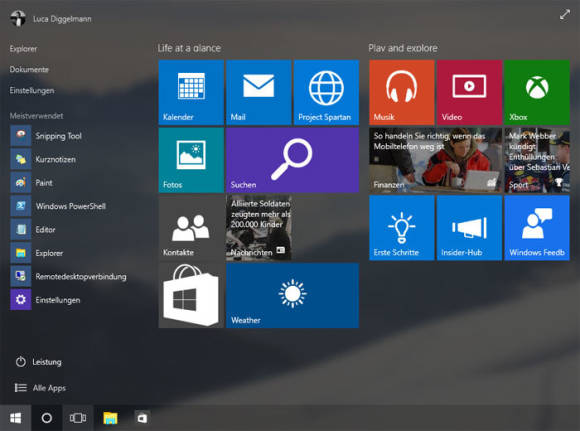Open the Suchen search tile
Screen dimensions: 580x431
tap(292, 160)
